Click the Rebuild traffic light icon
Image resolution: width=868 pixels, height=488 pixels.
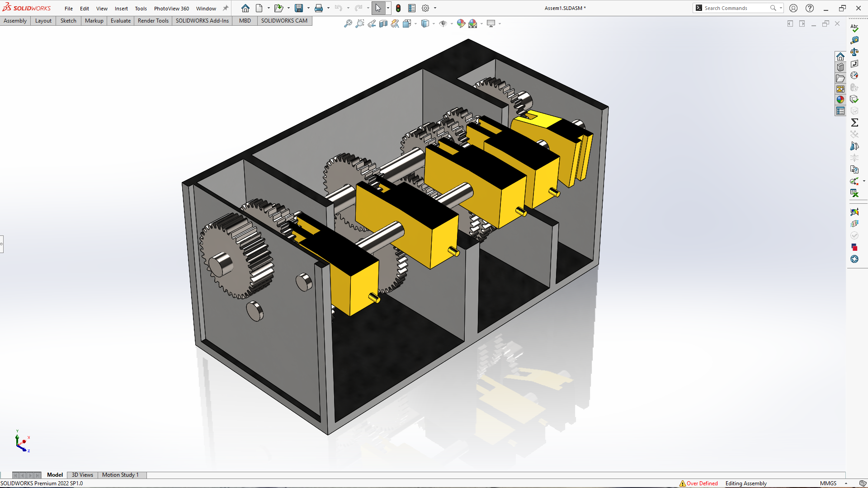(398, 8)
